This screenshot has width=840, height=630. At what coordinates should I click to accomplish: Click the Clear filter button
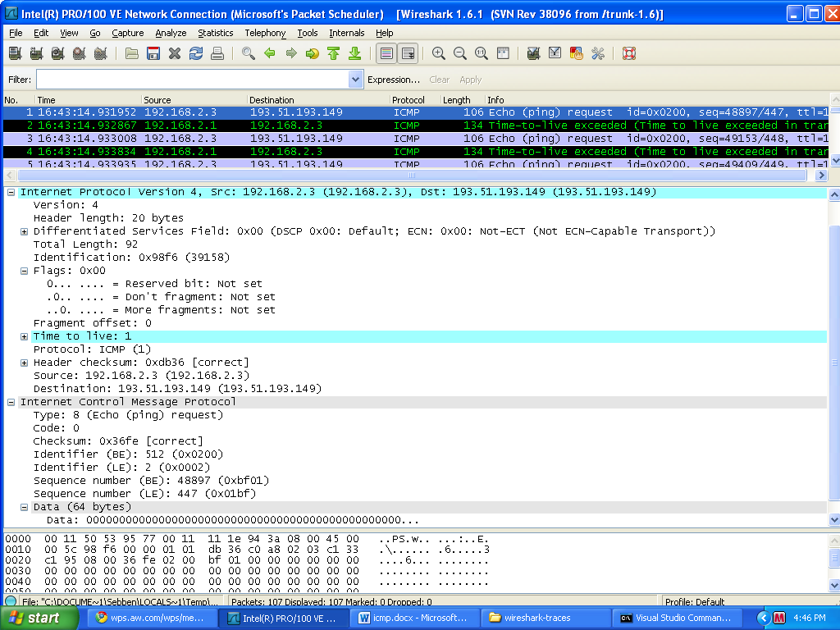click(440, 80)
